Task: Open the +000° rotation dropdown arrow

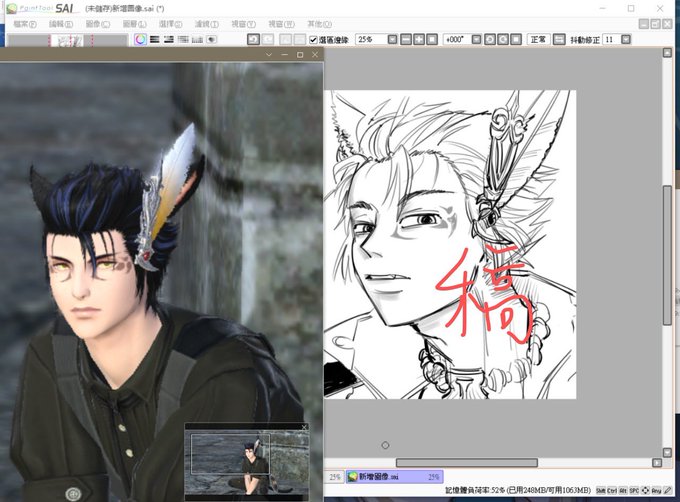Action: [x=476, y=39]
